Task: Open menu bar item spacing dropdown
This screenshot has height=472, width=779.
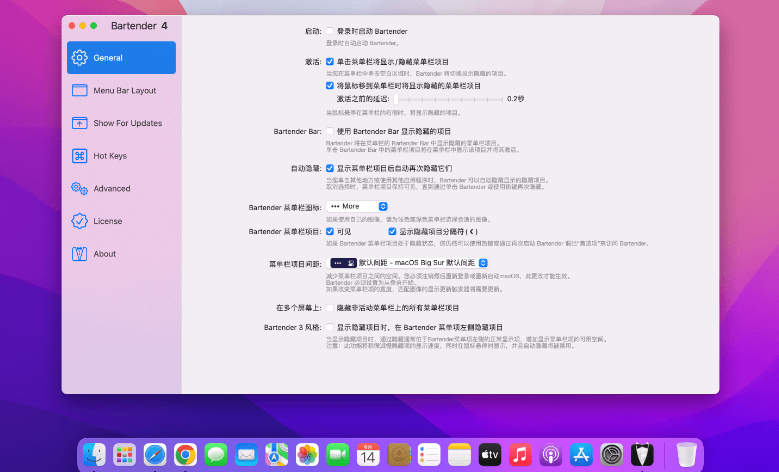Action: pyautogui.click(x=407, y=263)
